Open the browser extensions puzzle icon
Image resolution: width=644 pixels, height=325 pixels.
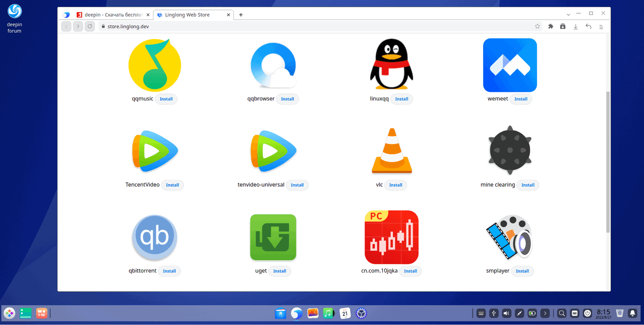click(551, 26)
